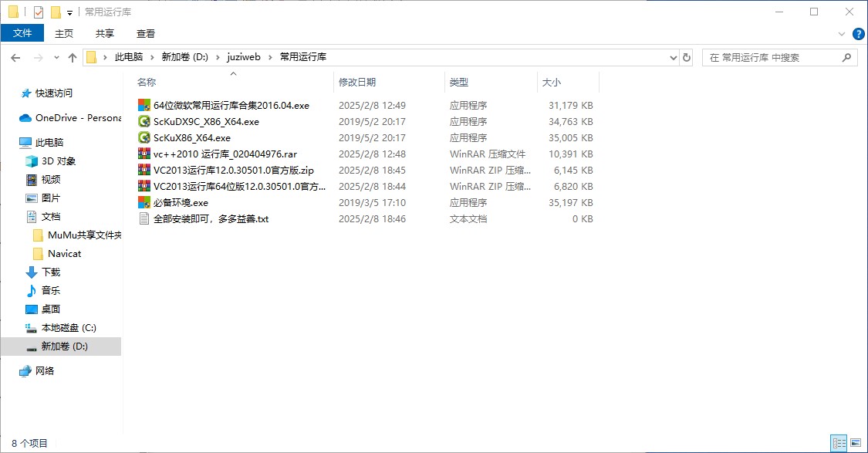Sort files by the 类型 column header

click(491, 82)
